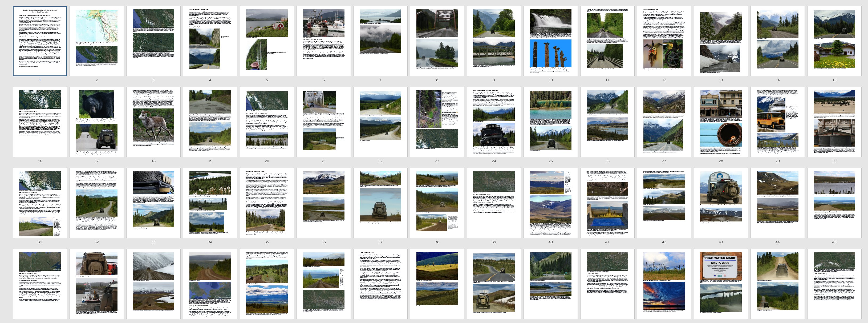This screenshot has height=323, width=868.
Task: Click page 18 with the bighorn sheep
Action: tap(153, 122)
